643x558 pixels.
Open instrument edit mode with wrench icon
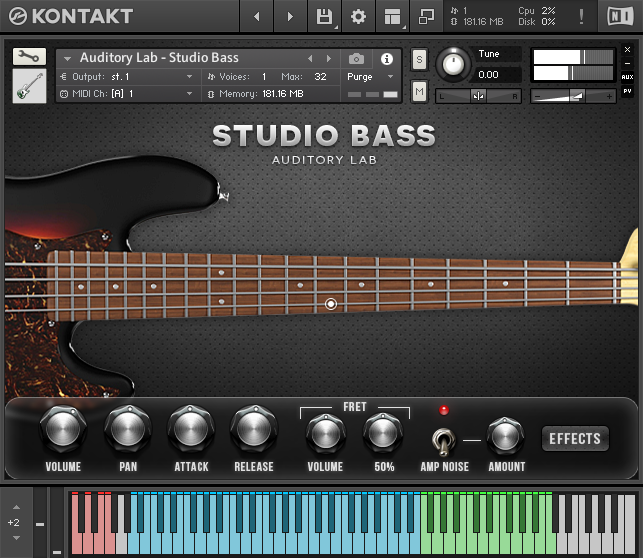click(x=29, y=57)
